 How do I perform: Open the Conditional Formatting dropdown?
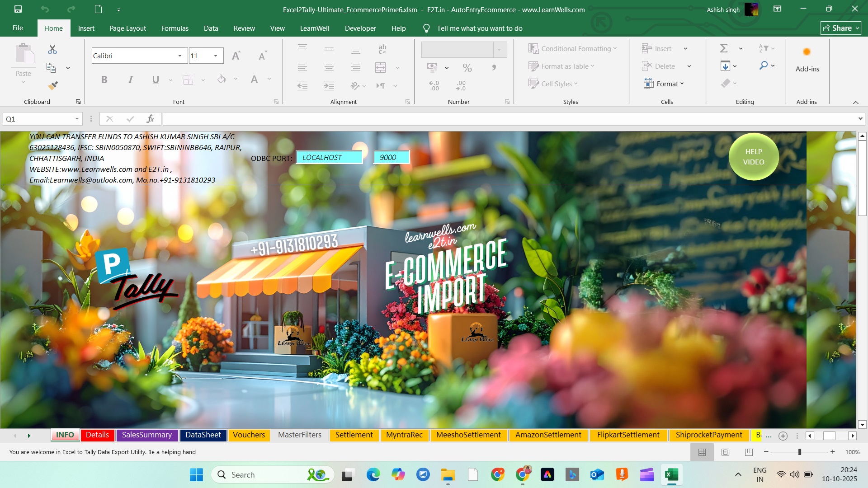[572, 48]
